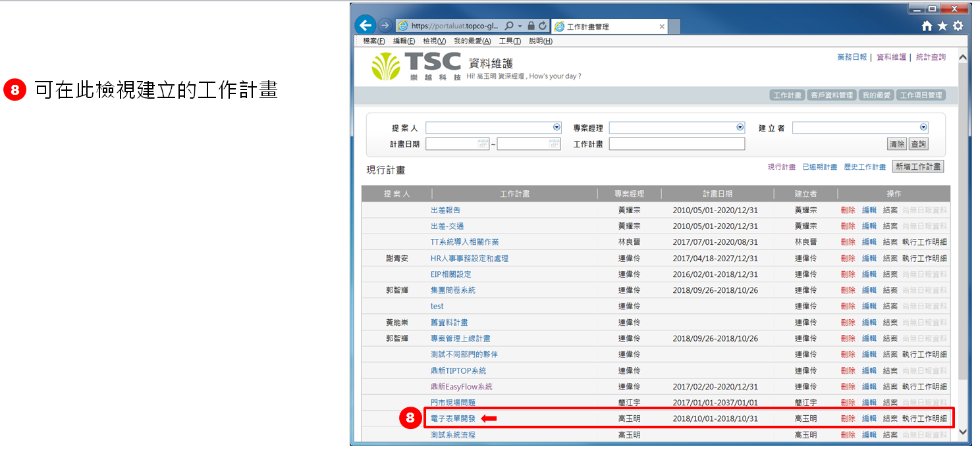
Task: Open the browser settings gear icon
Action: (x=958, y=26)
